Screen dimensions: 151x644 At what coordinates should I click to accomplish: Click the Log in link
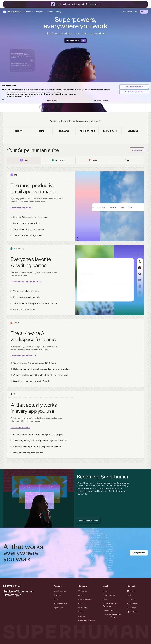(x=136, y=12)
